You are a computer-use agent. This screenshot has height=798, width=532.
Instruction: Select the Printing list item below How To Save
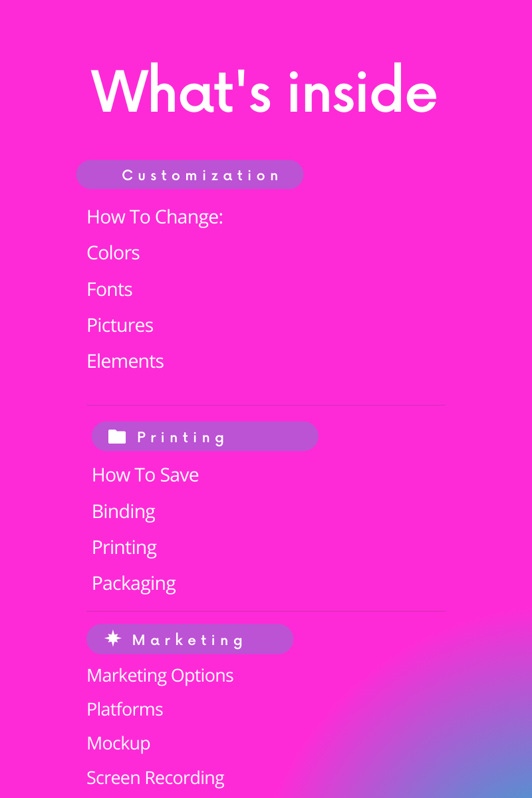coord(124,547)
